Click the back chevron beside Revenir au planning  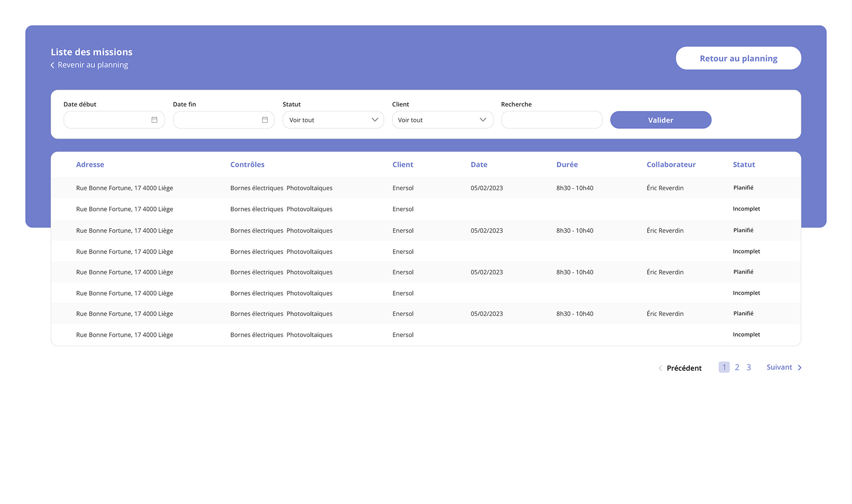click(52, 65)
